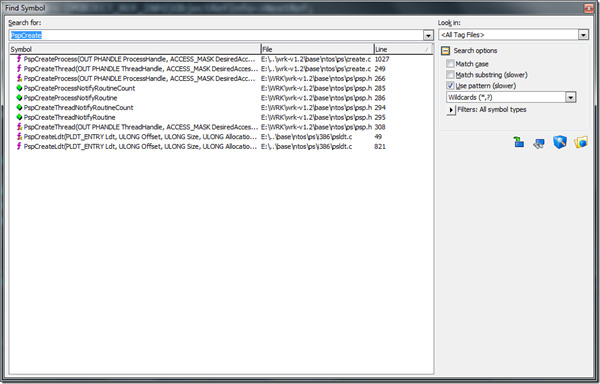Click the yellow folder with globe icon
This screenshot has width=600, height=384.
point(580,143)
